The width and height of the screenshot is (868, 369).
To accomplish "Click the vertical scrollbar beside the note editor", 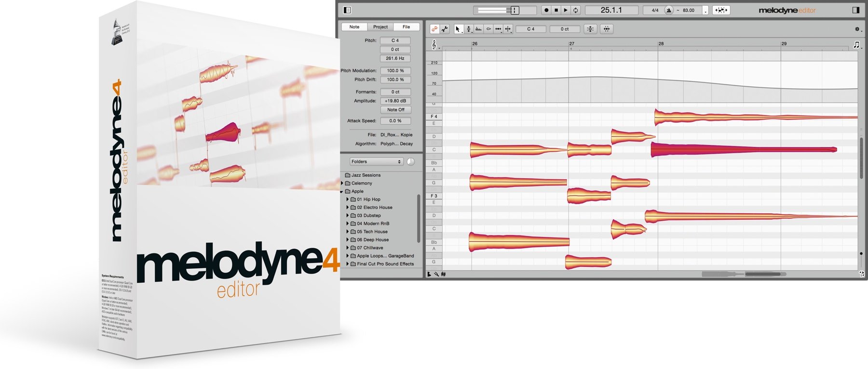I will 861,158.
